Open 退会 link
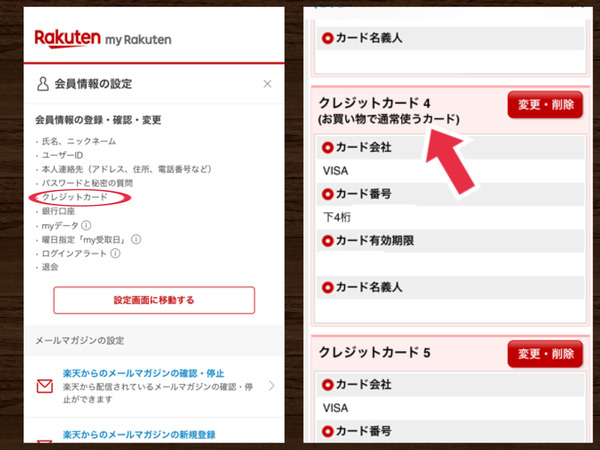Image resolution: width=600 pixels, height=450 pixels. [50, 267]
